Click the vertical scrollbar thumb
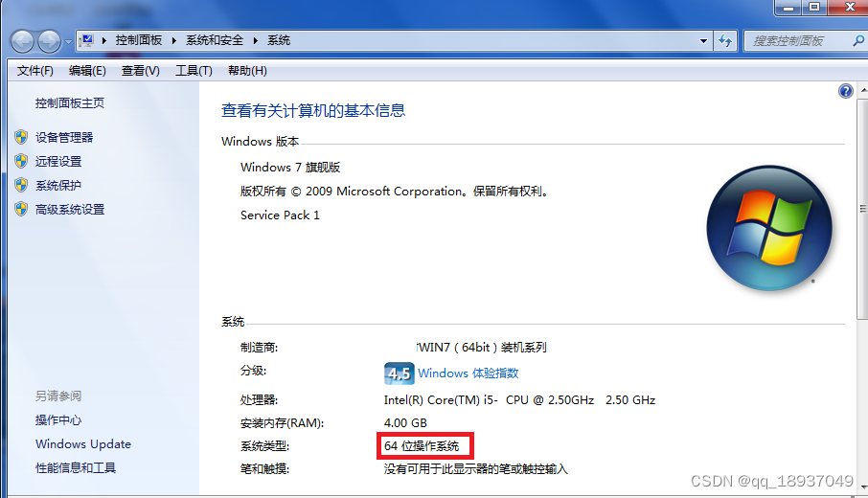The image size is (868, 498). (x=862, y=209)
